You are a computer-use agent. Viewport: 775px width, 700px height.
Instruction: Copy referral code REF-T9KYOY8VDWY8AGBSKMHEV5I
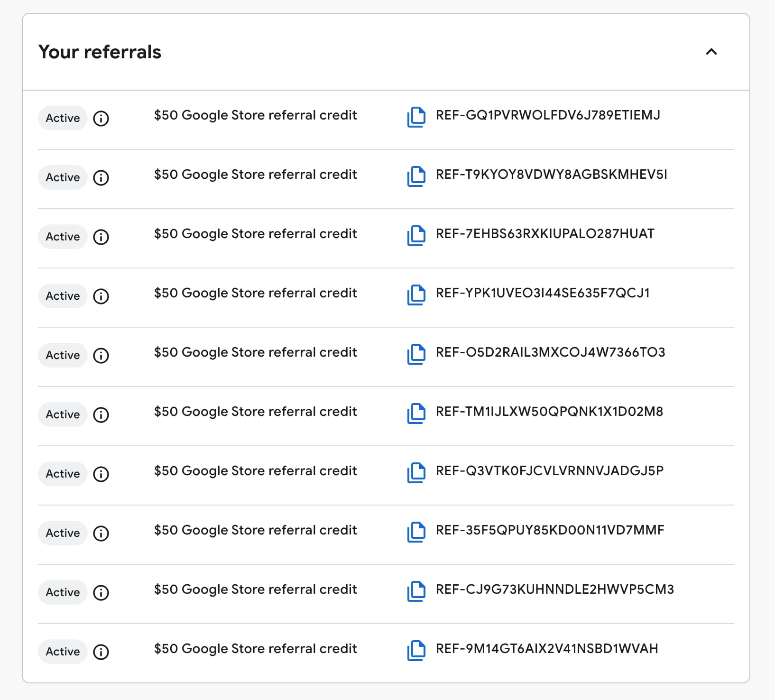[x=416, y=176]
